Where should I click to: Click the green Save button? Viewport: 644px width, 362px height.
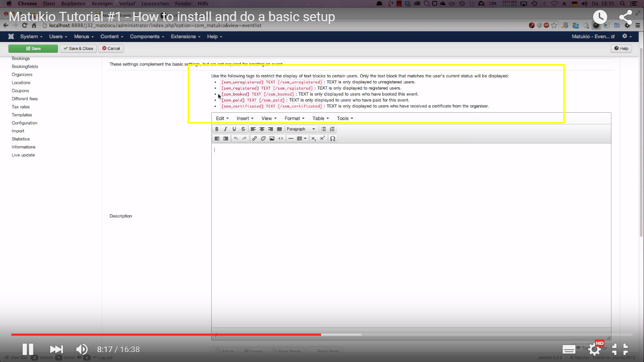coord(33,49)
